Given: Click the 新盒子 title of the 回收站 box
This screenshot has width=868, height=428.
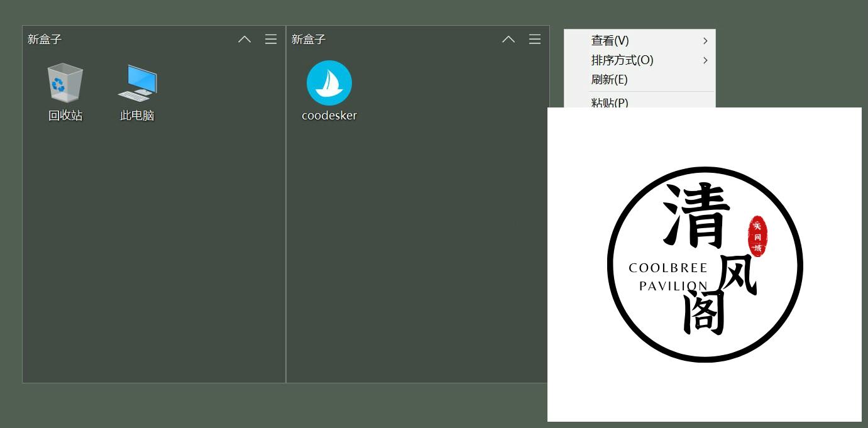Looking at the screenshot, I should [45, 39].
